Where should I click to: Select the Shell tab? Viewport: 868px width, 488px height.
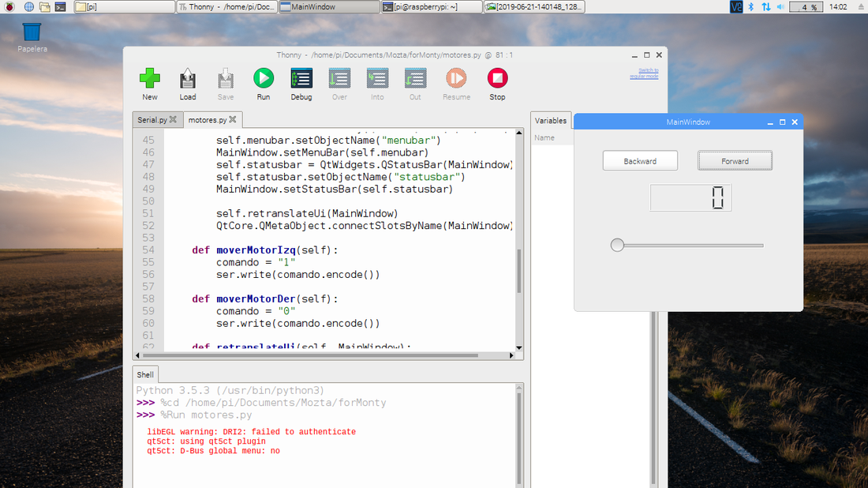point(145,374)
